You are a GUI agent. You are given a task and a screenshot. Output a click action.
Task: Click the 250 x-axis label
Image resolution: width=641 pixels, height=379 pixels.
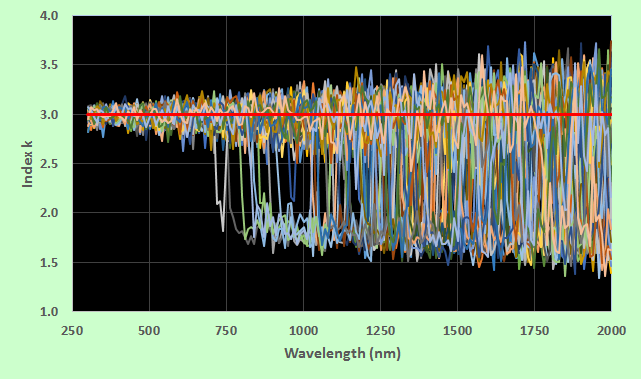tap(72, 330)
